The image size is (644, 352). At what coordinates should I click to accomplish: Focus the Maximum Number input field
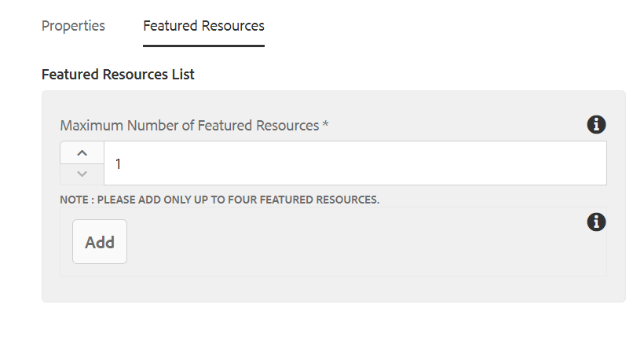click(355, 163)
